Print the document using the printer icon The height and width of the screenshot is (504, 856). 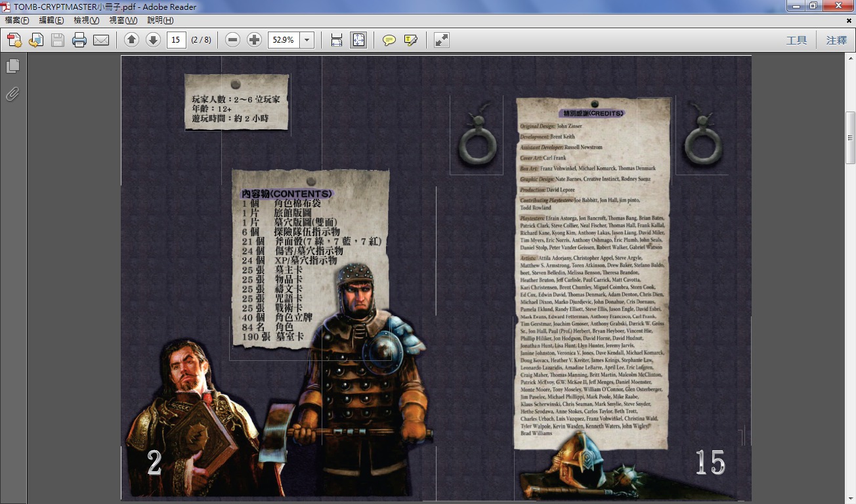[x=79, y=40]
